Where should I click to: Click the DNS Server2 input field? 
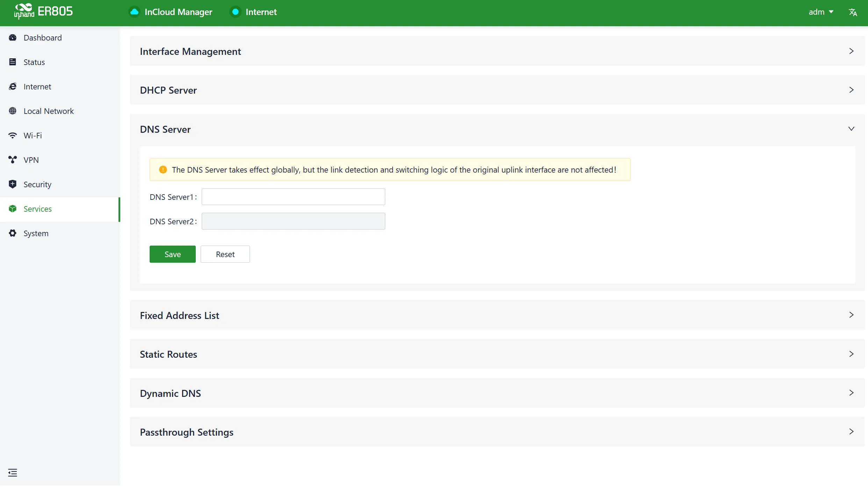point(293,221)
